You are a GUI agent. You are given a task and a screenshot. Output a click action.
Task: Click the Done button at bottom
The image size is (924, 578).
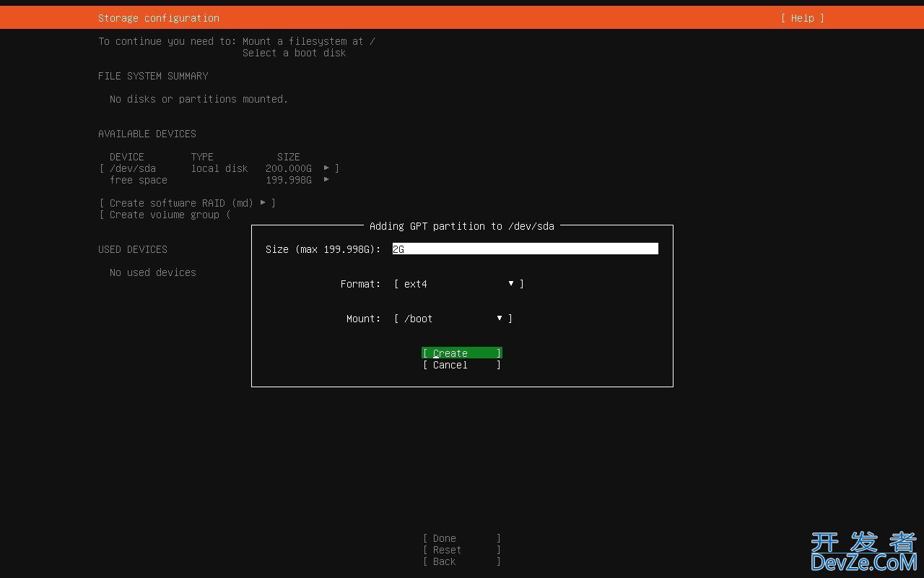pos(462,538)
